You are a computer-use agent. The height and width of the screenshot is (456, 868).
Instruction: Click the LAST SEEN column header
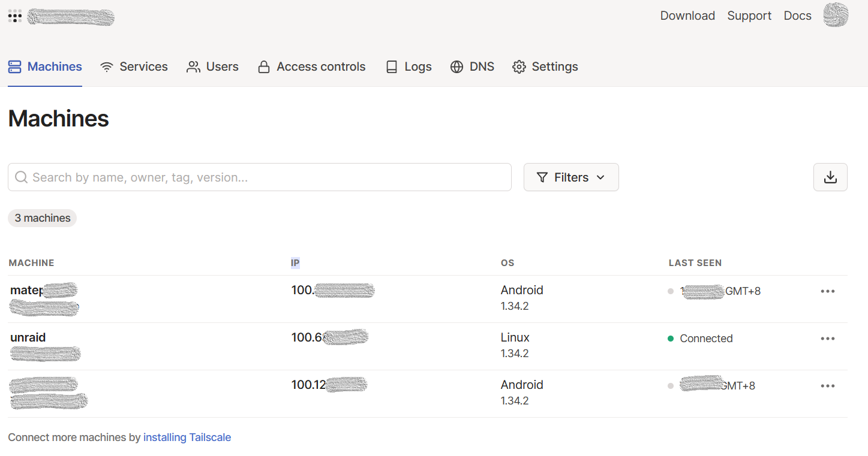point(695,263)
